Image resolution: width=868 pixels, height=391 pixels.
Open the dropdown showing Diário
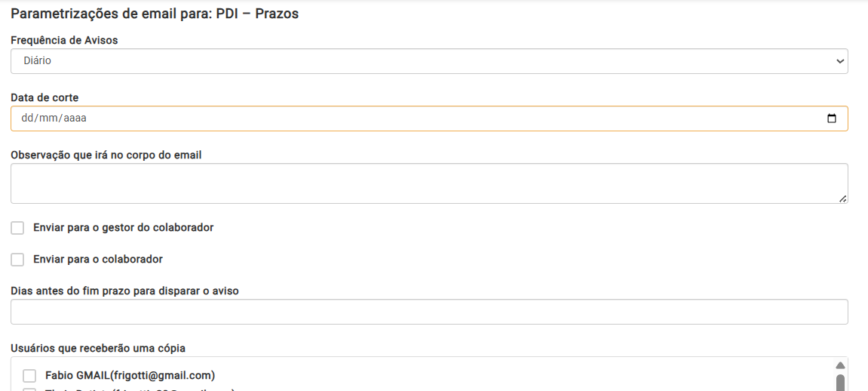tap(428, 61)
